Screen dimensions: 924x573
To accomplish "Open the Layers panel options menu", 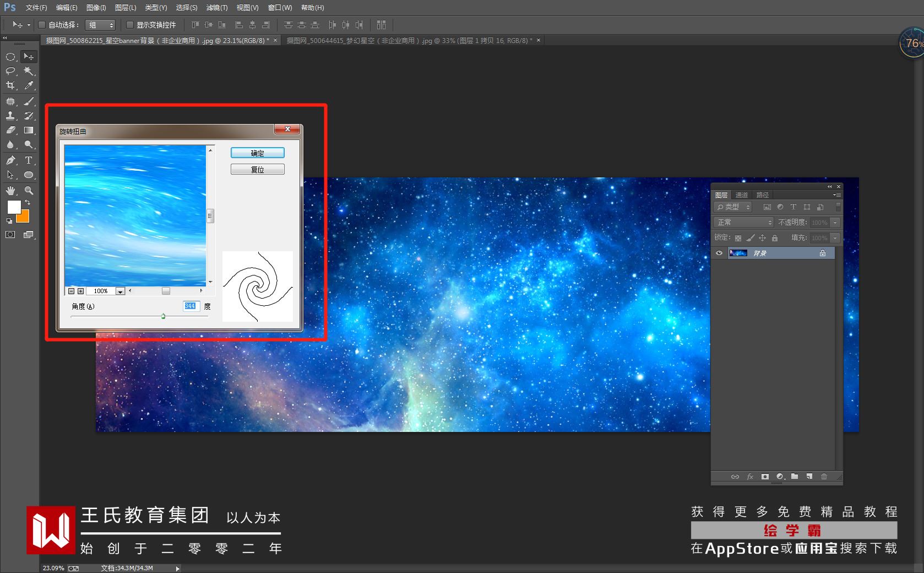I will (836, 194).
